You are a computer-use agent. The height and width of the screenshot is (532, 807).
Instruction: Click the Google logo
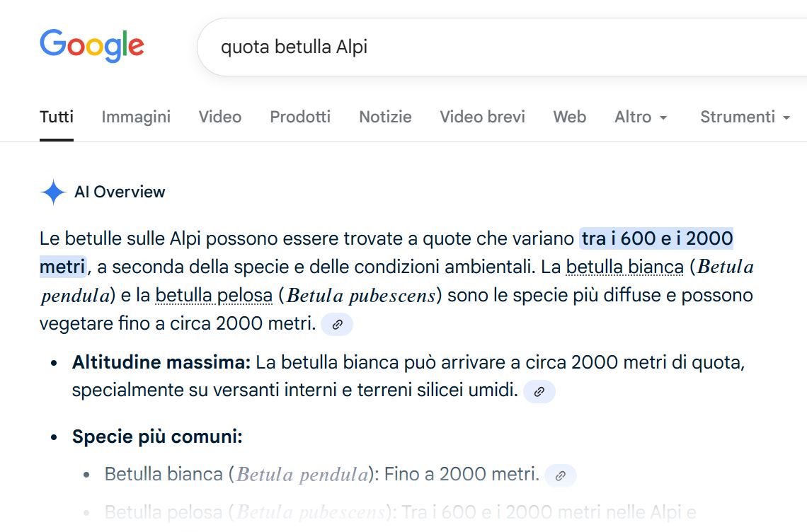91,45
